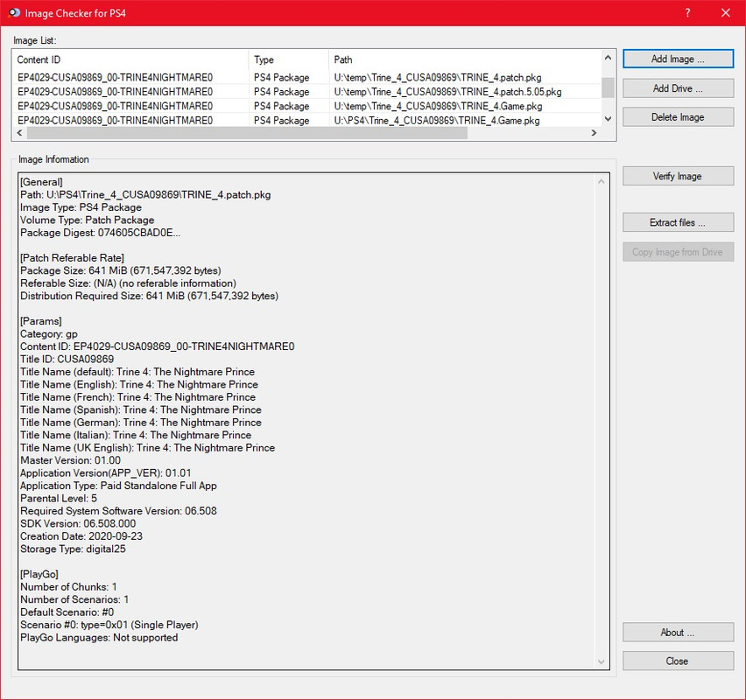Click the image list horizontal scrollbar thumb
The height and width of the screenshot is (700, 746).
[248, 133]
